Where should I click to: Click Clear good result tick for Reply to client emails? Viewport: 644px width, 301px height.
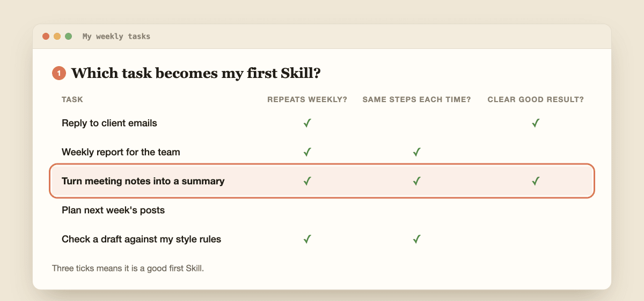(x=536, y=123)
